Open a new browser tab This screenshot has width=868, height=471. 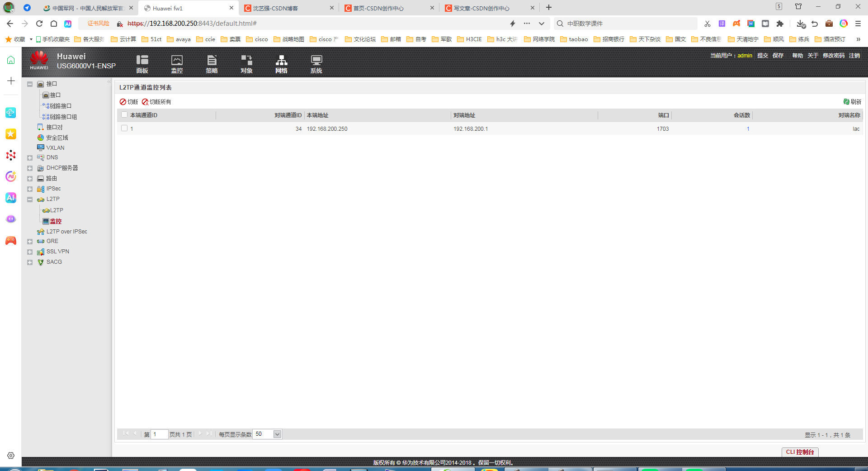[549, 8]
